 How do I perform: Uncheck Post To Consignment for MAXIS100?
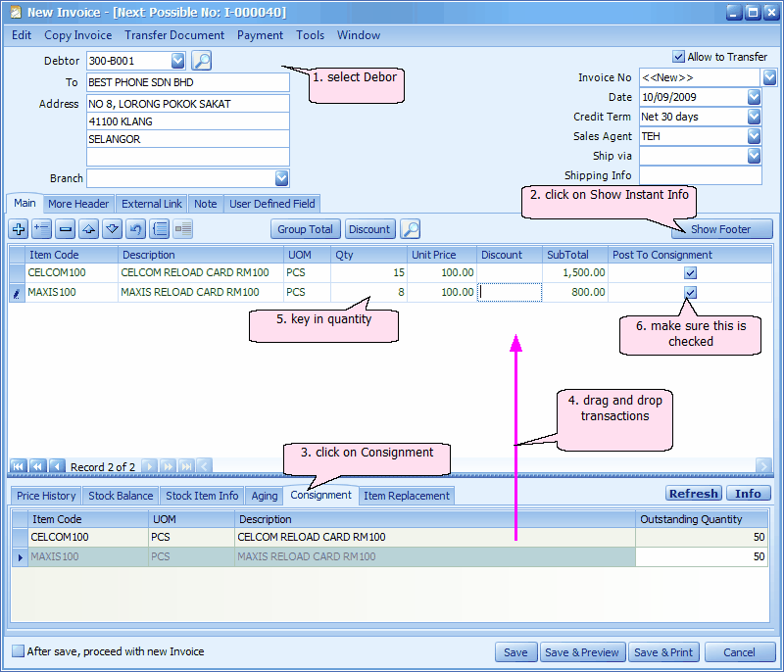[691, 292]
